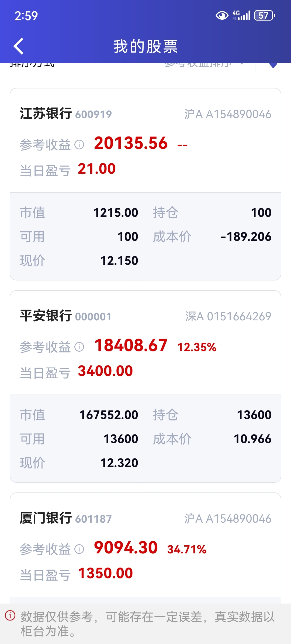This screenshot has height=644, width=291.
Task: Expand the 参考收益排序 sort dropdown
Action: tap(205, 65)
